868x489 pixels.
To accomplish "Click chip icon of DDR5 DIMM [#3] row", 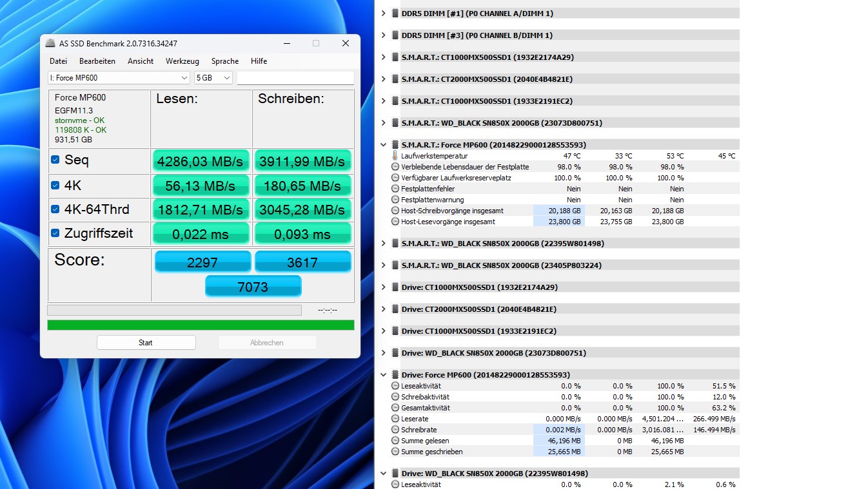I will (395, 35).
